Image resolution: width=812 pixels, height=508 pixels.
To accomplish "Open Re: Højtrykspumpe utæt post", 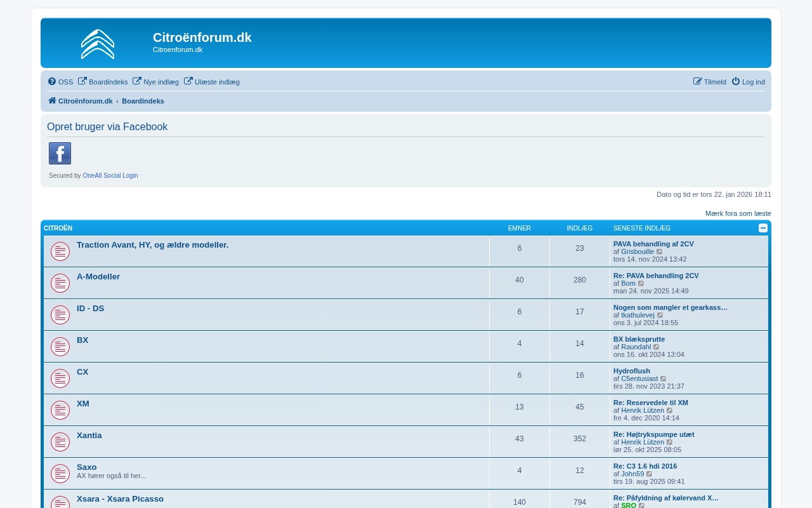I will tap(654, 434).
